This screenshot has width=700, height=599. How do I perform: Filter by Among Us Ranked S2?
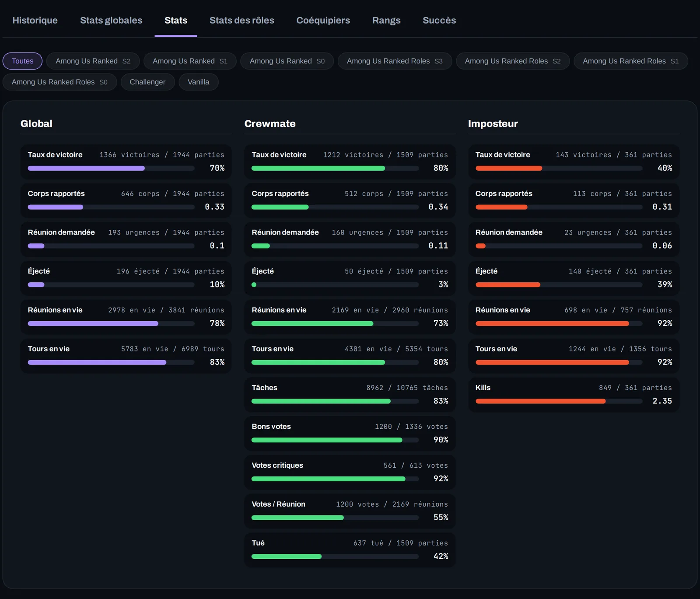(93, 61)
